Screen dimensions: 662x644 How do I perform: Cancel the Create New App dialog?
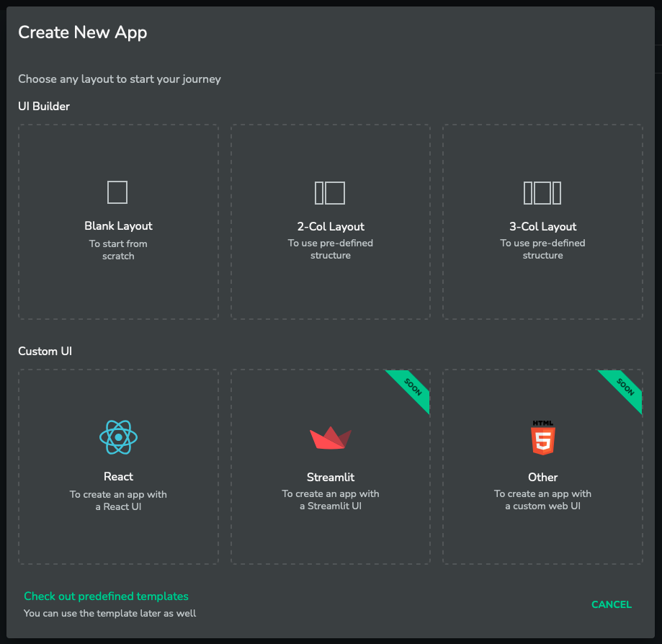click(x=612, y=604)
